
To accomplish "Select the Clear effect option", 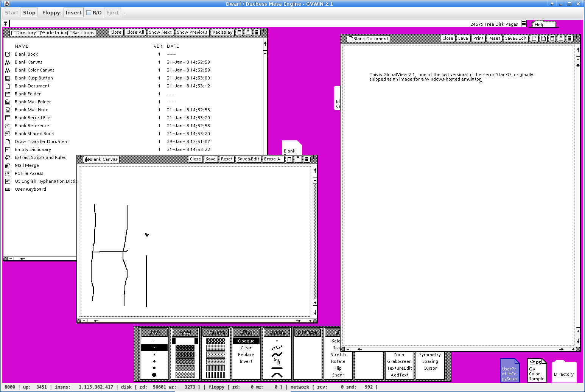I will point(246,348).
